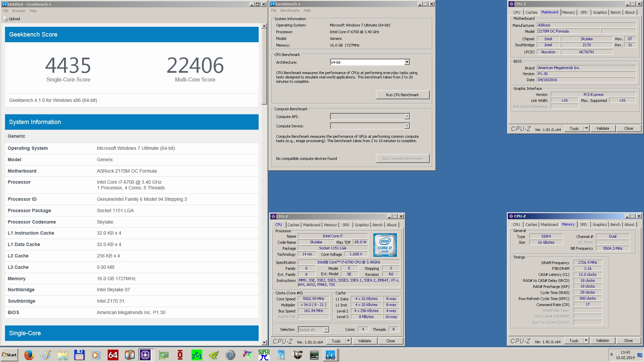Switch to Caches tab in CPU-Z Mainboard window
644x362 pixels.
(x=531, y=12)
